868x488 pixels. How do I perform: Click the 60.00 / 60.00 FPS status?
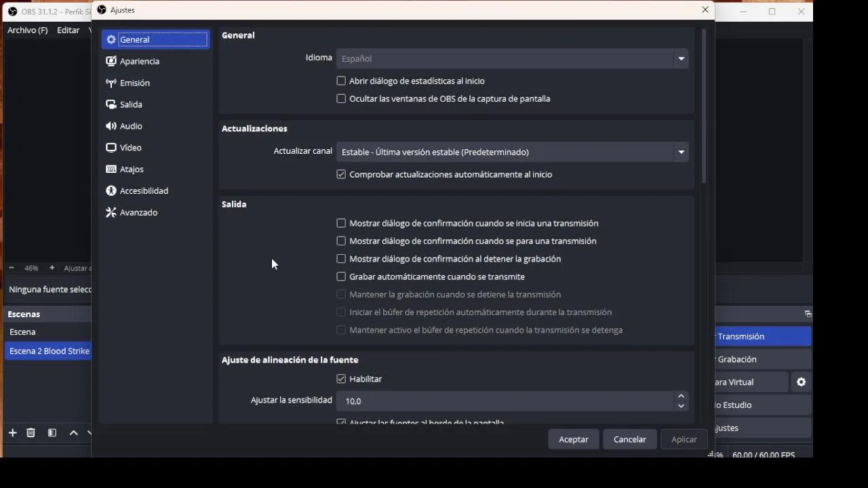pyautogui.click(x=764, y=455)
